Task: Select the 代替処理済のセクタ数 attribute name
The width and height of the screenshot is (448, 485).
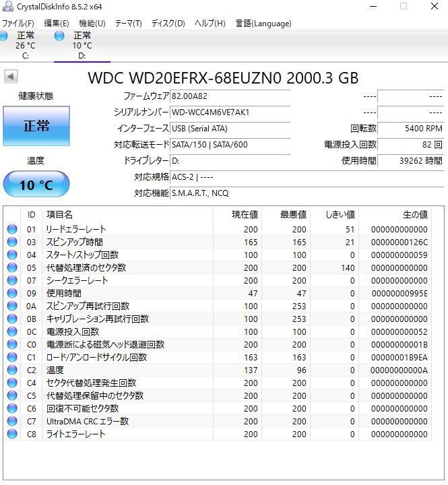Action: (x=86, y=267)
